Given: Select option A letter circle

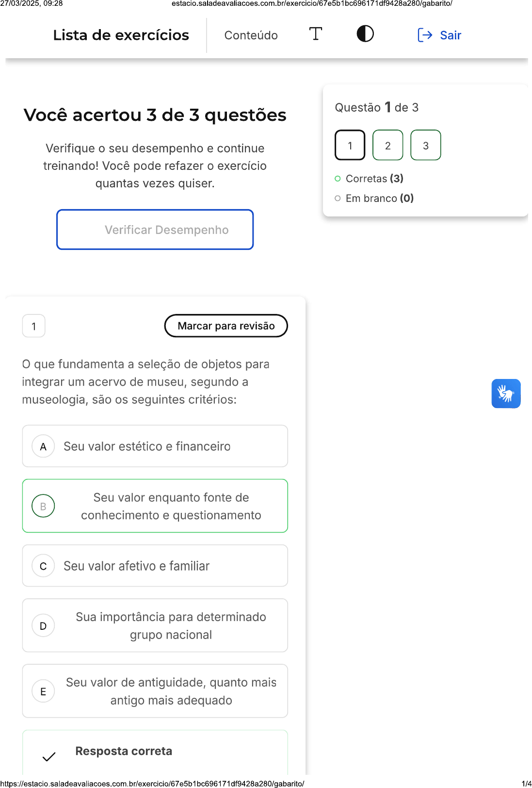Looking at the screenshot, I should point(43,446).
